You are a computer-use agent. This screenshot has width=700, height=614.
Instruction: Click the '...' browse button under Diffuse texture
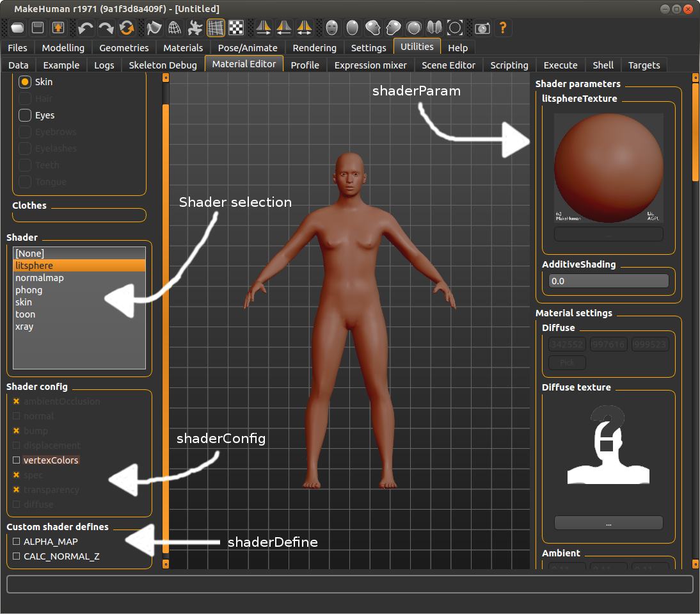pyautogui.click(x=609, y=523)
